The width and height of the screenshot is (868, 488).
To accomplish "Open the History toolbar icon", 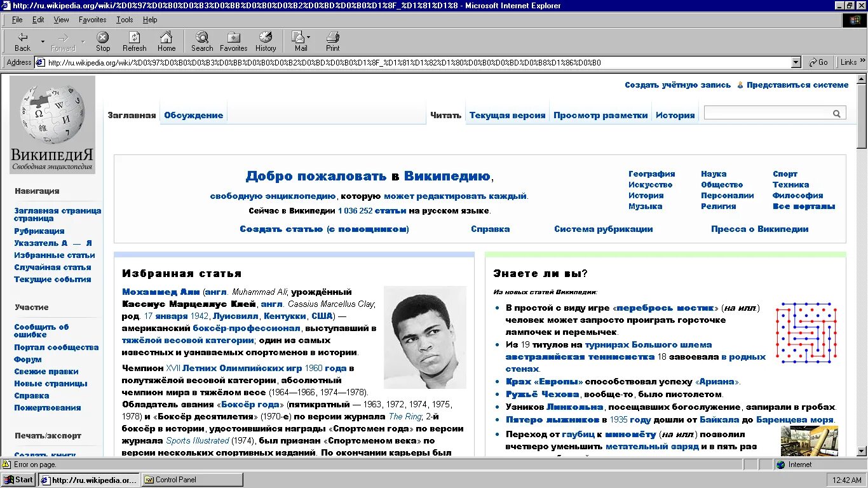I will [266, 42].
